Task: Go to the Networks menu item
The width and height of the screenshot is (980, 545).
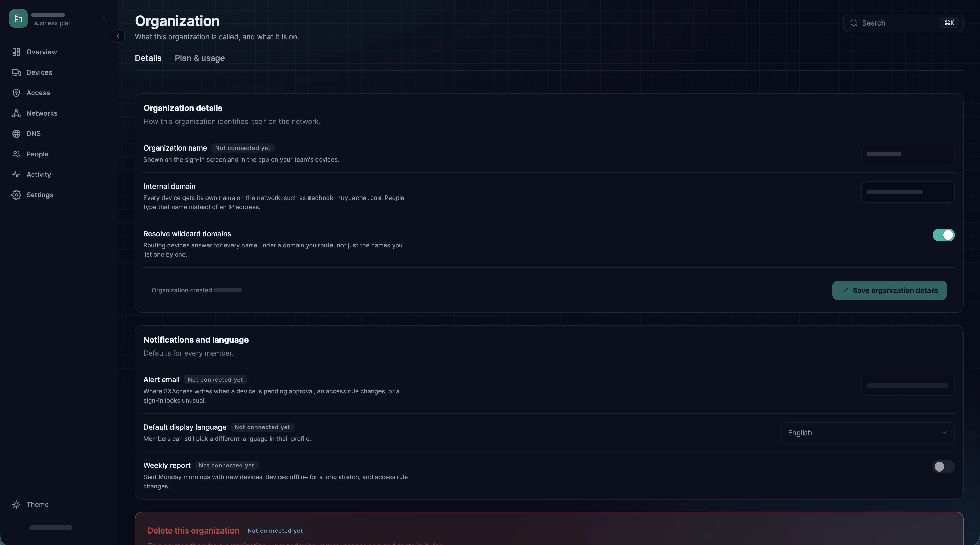Action: tap(59, 113)
